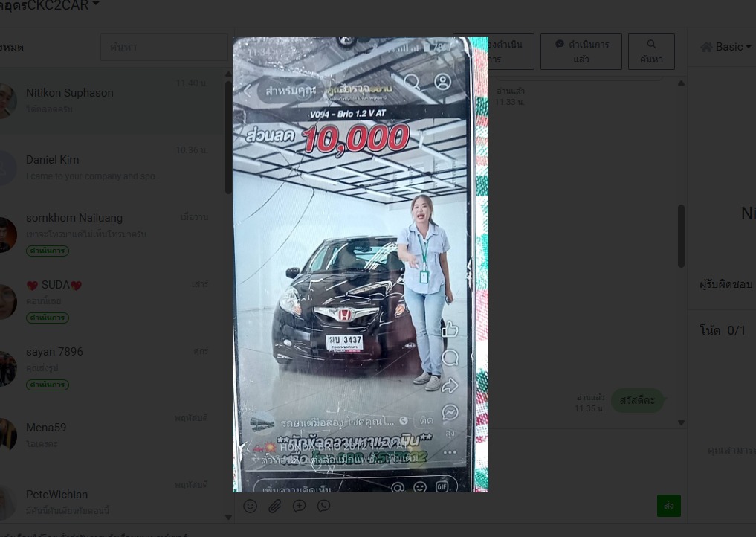This screenshot has height=537, width=756.
Task: Click the green tag under sayan 7896
Action: tap(48, 385)
